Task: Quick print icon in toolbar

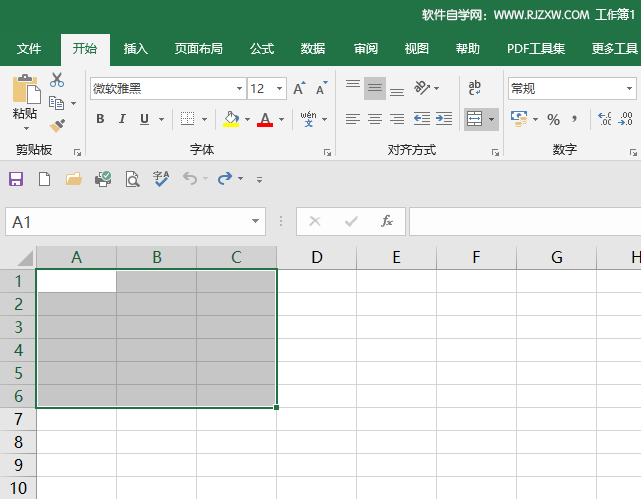Action: 103,179
